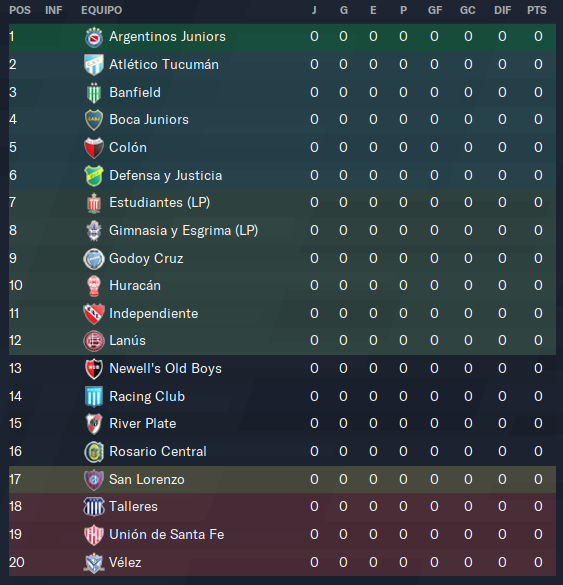Open the Atlético Tucumán team link
Screen dimensions: 563x585
coord(164,65)
